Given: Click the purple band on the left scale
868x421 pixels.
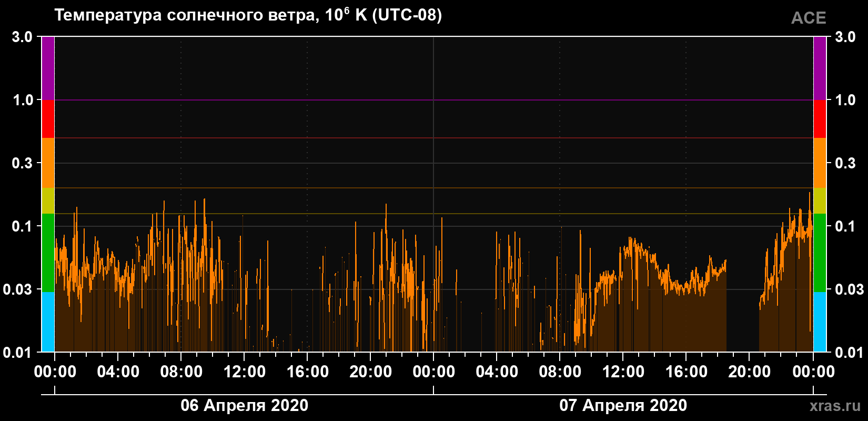Looking at the screenshot, I should pyautogui.click(x=48, y=68).
